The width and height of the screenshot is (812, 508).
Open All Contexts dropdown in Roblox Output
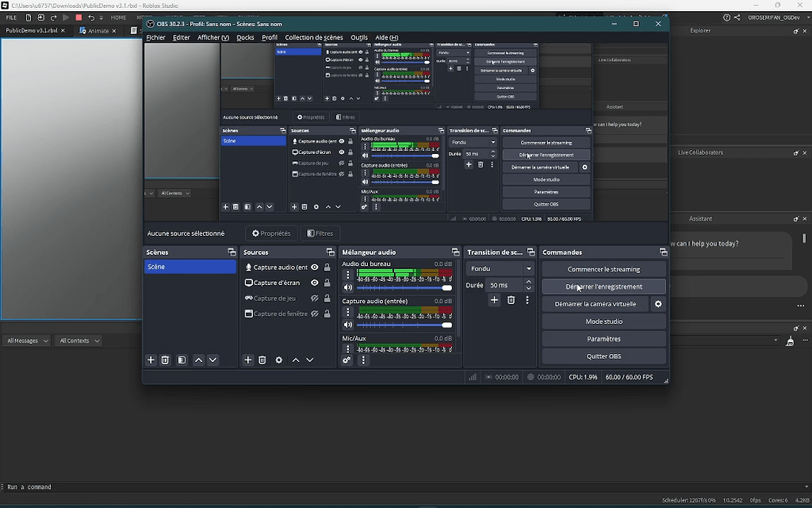click(x=78, y=341)
